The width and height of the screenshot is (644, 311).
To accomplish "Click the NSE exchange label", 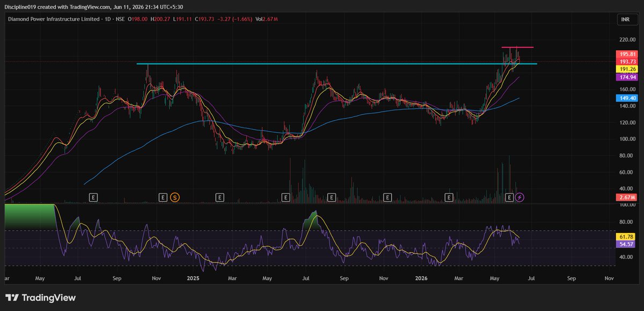I will 119,19.
